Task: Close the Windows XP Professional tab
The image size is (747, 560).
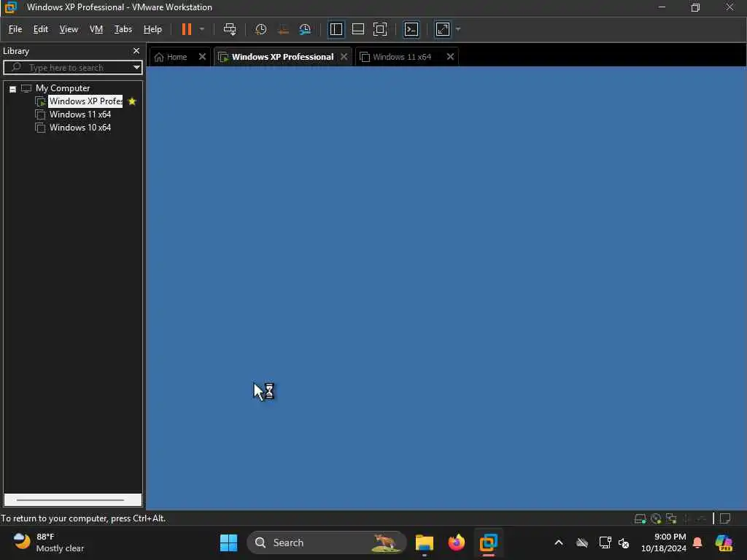Action: 344,57
